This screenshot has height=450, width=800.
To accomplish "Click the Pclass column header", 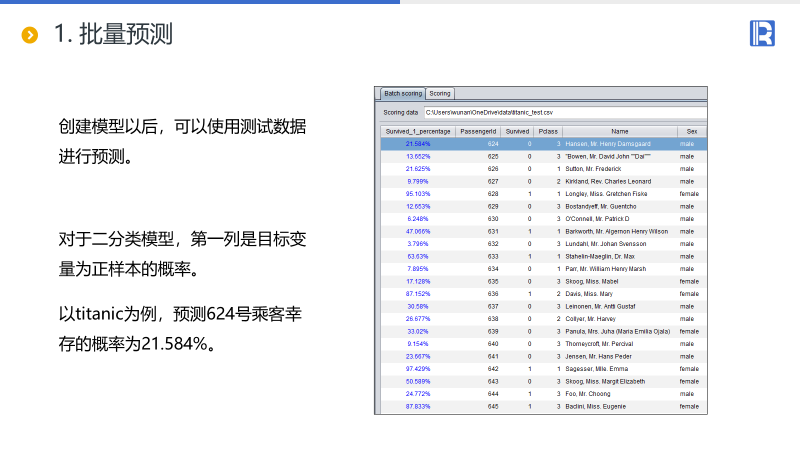I will click(x=547, y=131).
